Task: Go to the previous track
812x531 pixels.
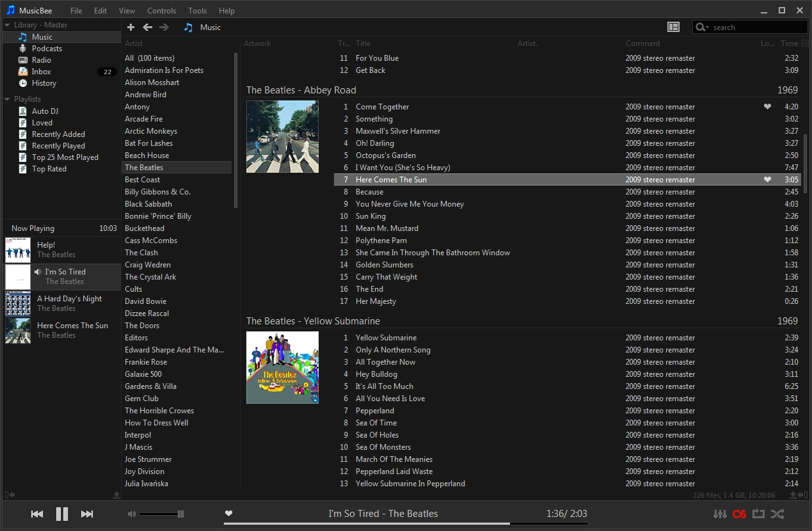Action: click(37, 514)
